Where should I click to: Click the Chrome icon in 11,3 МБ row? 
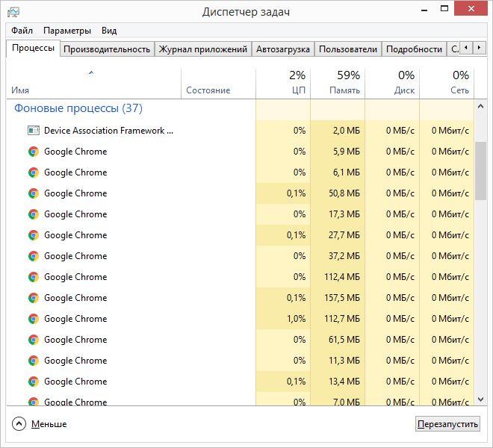(x=34, y=361)
